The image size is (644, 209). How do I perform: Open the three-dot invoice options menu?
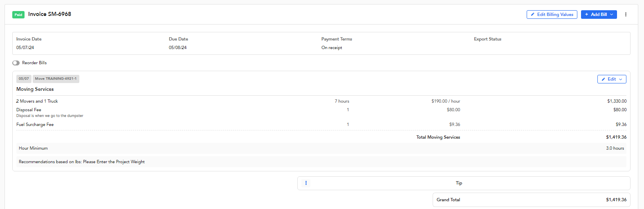pos(626,14)
